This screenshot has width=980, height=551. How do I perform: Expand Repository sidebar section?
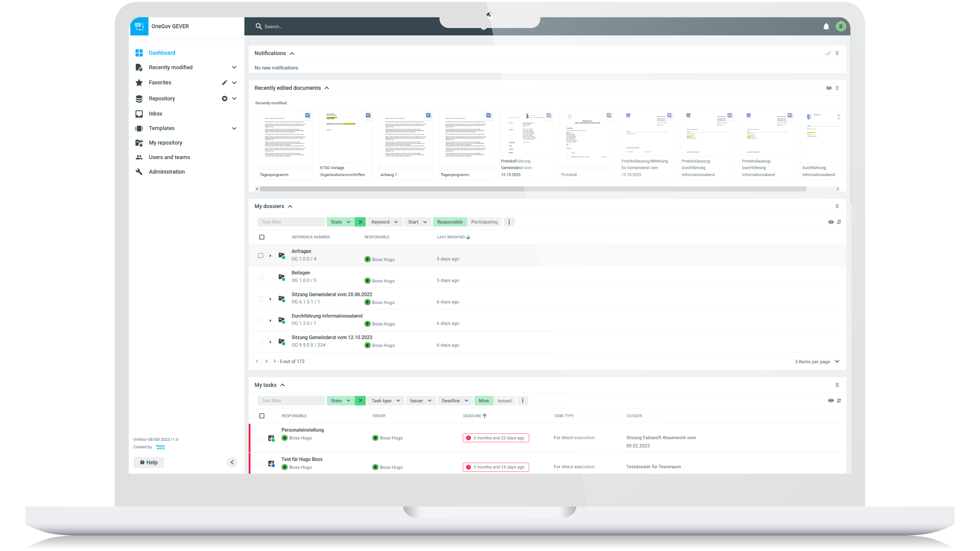[234, 99]
